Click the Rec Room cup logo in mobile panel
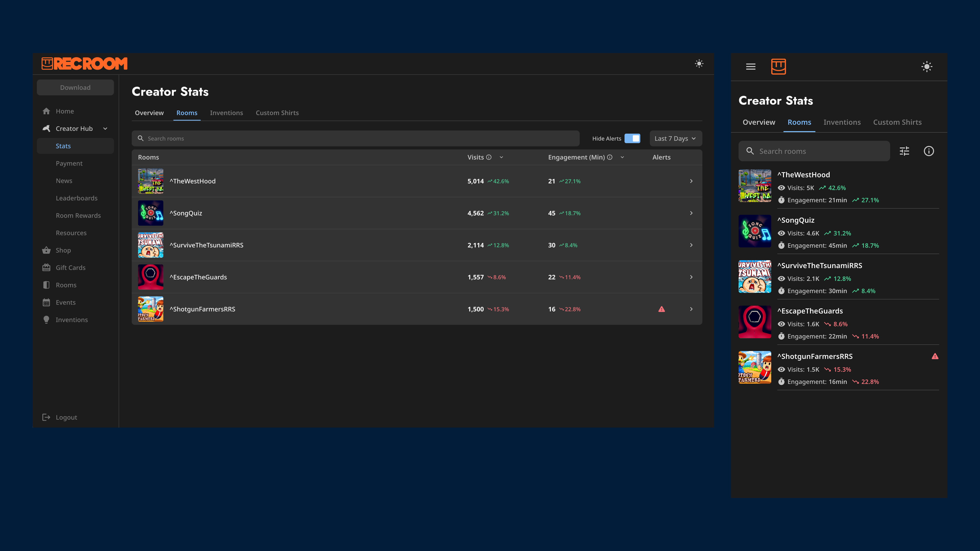The width and height of the screenshot is (980, 551). pyautogui.click(x=778, y=67)
